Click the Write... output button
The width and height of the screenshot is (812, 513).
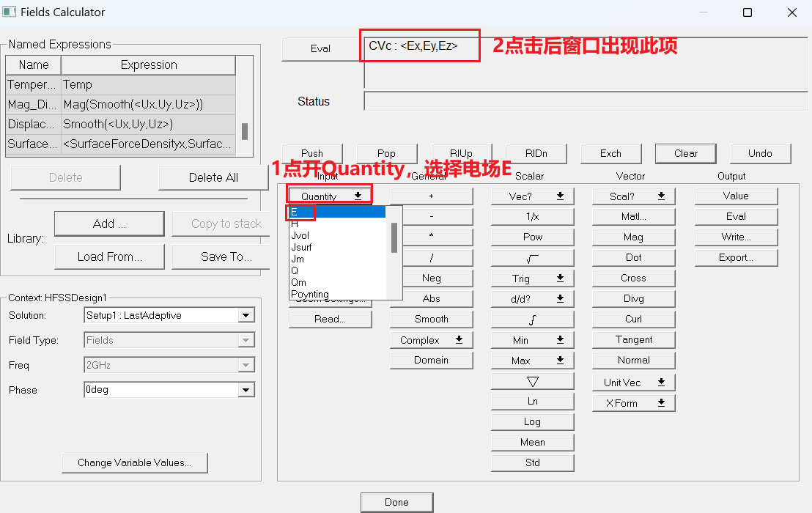pos(736,237)
